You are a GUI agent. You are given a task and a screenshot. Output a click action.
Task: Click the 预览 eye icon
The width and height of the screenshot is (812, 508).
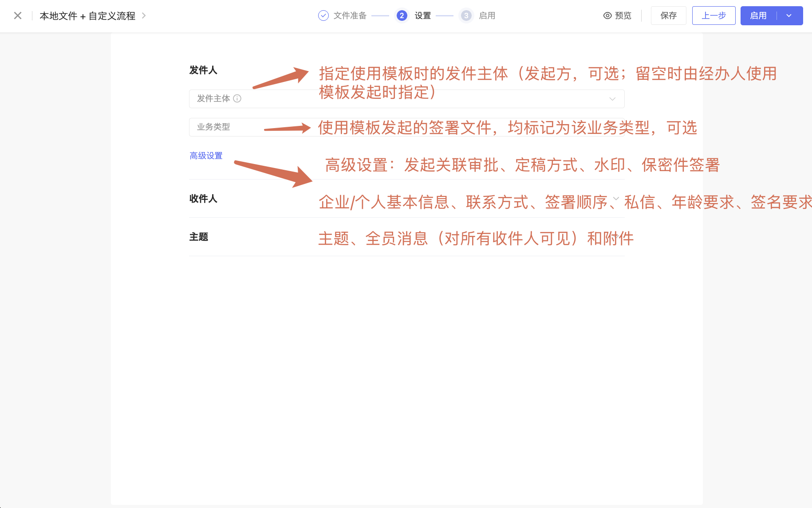[607, 16]
